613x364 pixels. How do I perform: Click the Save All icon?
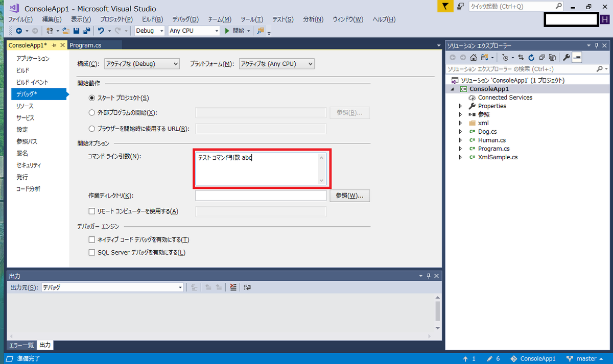pyautogui.click(x=86, y=31)
